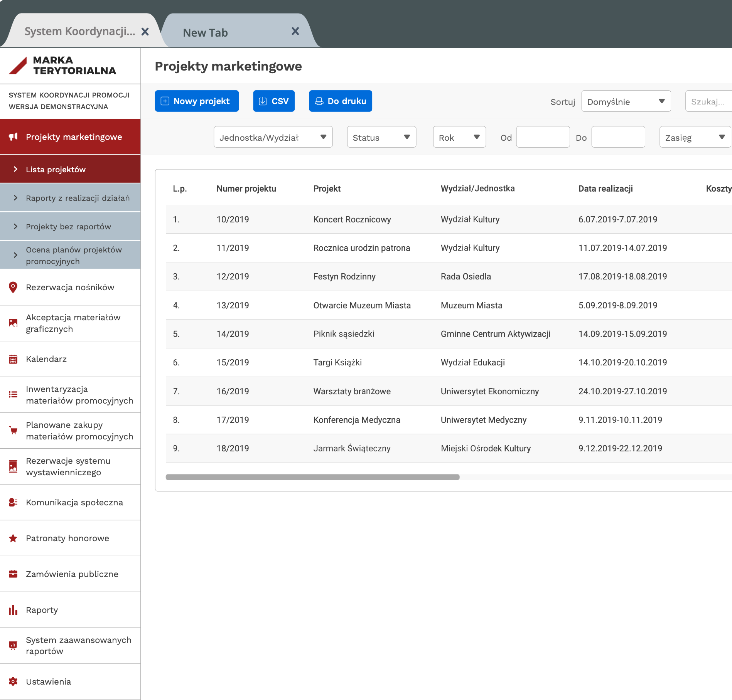Screen dimensions: 732x700
Task: Open Projekty bez raportów submenu item
Action: click(x=70, y=226)
